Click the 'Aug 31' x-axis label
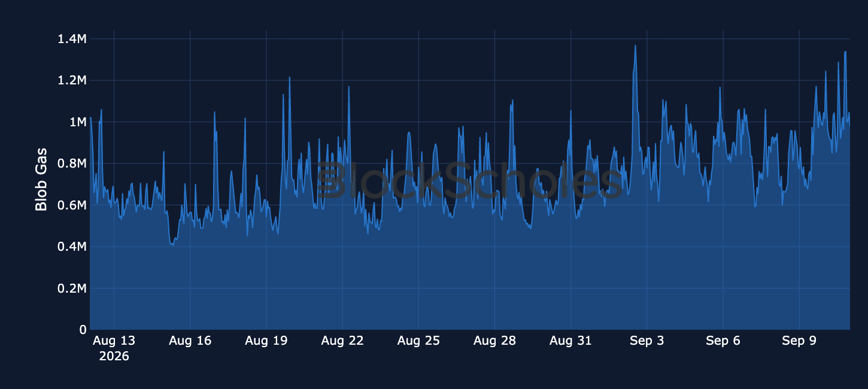Viewport: 868px width, 389px height. [x=570, y=341]
